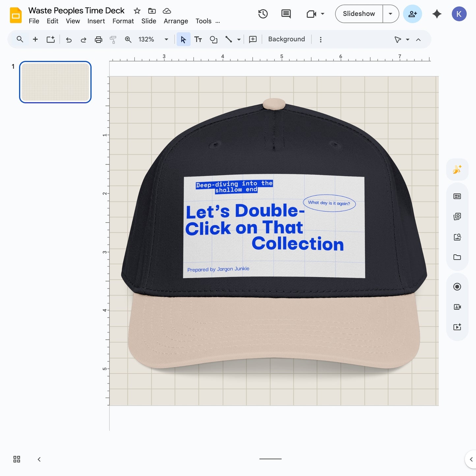This screenshot has width=476, height=476.
Task: Select the Line tool
Action: tap(229, 39)
